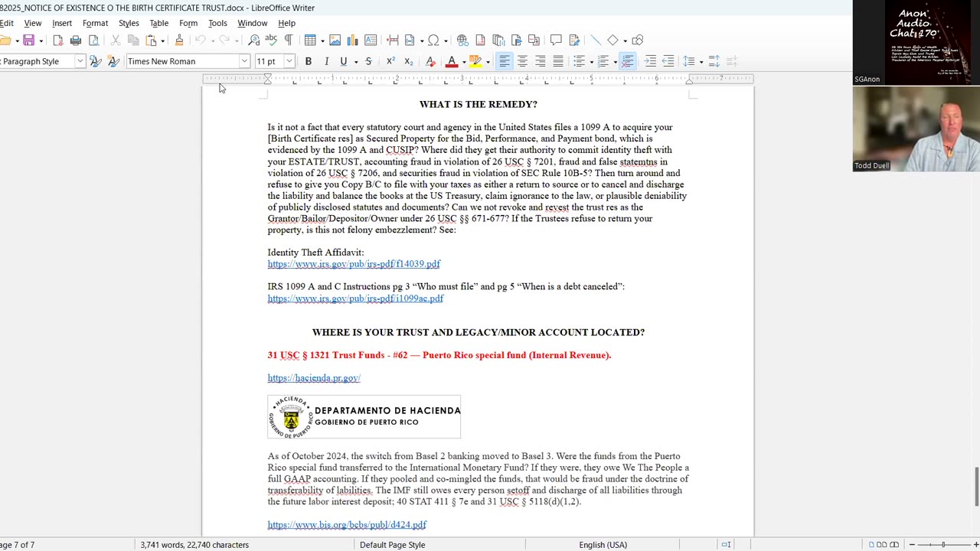Image resolution: width=980 pixels, height=551 pixels.
Task: Insert a page break
Action: (x=393, y=41)
